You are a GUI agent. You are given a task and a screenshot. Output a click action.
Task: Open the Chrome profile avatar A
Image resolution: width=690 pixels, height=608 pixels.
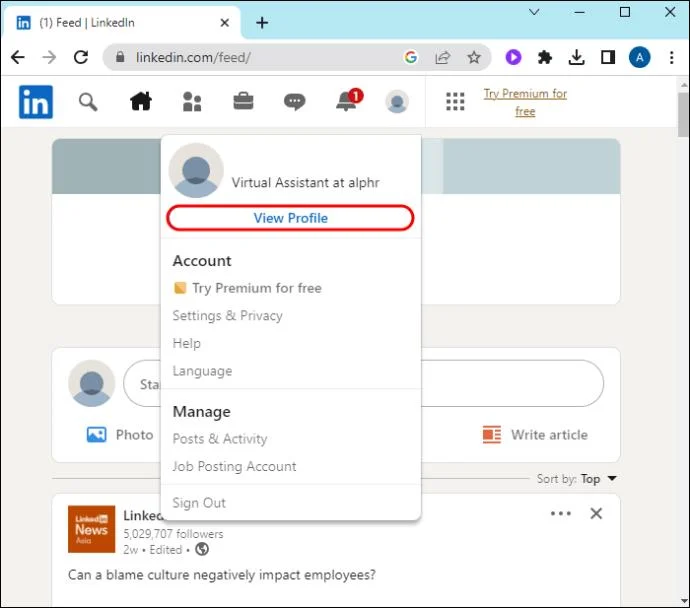639,57
